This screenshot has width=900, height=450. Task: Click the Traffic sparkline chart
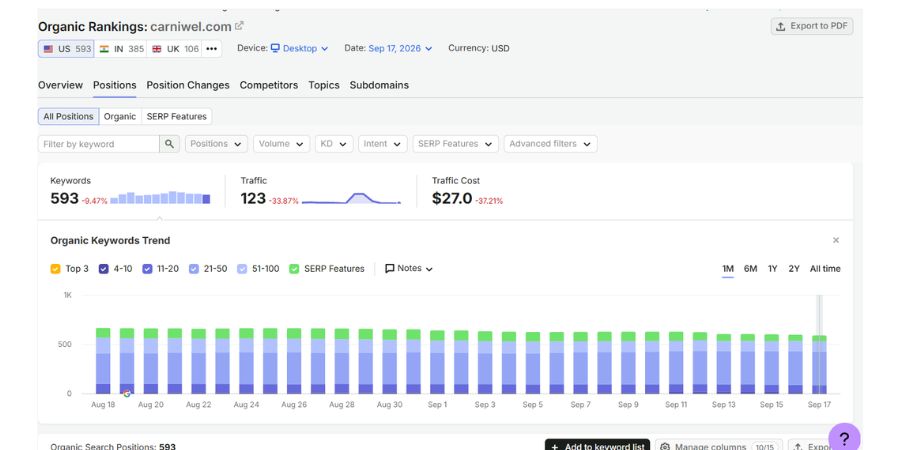(x=351, y=198)
